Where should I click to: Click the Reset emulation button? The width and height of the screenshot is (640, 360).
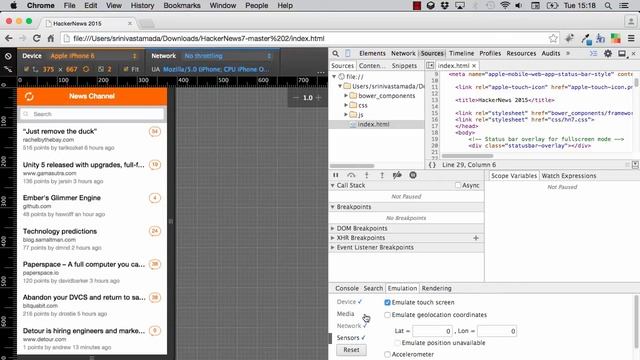pos(351,350)
